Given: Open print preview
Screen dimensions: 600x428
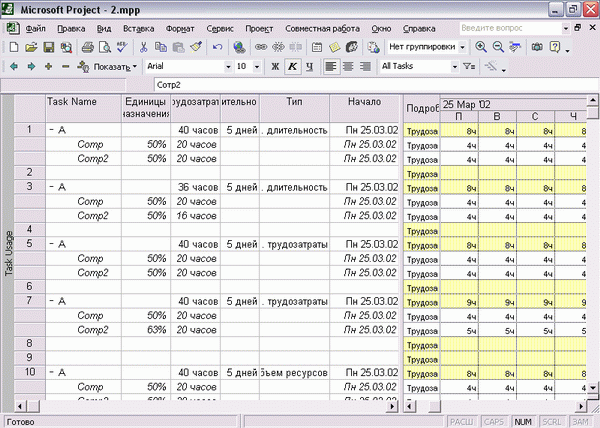Looking at the screenshot, I should [105, 47].
